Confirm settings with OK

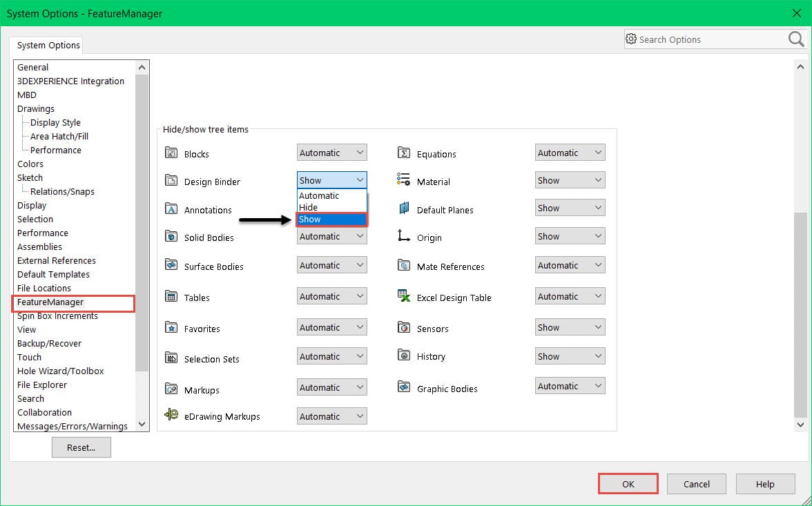627,483
